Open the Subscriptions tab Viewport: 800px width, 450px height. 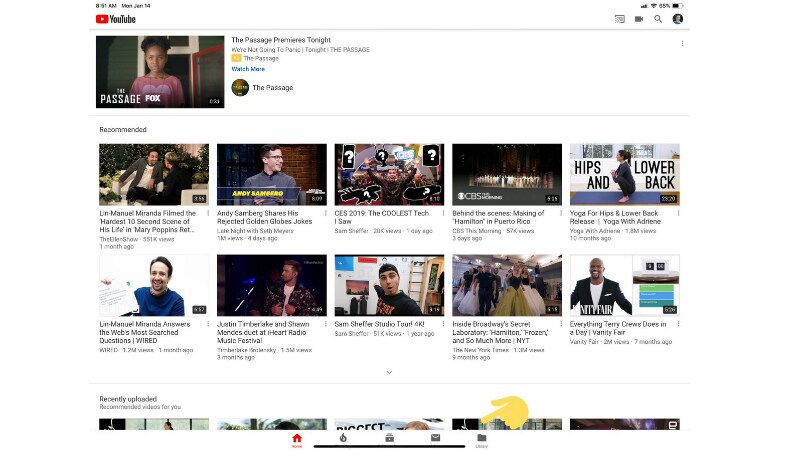tap(389, 438)
